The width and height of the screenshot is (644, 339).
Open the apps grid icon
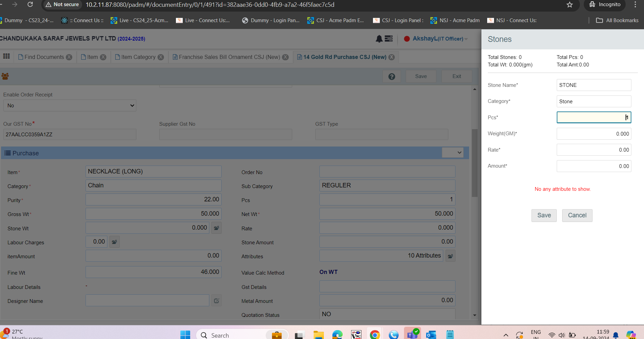pyautogui.click(x=6, y=56)
